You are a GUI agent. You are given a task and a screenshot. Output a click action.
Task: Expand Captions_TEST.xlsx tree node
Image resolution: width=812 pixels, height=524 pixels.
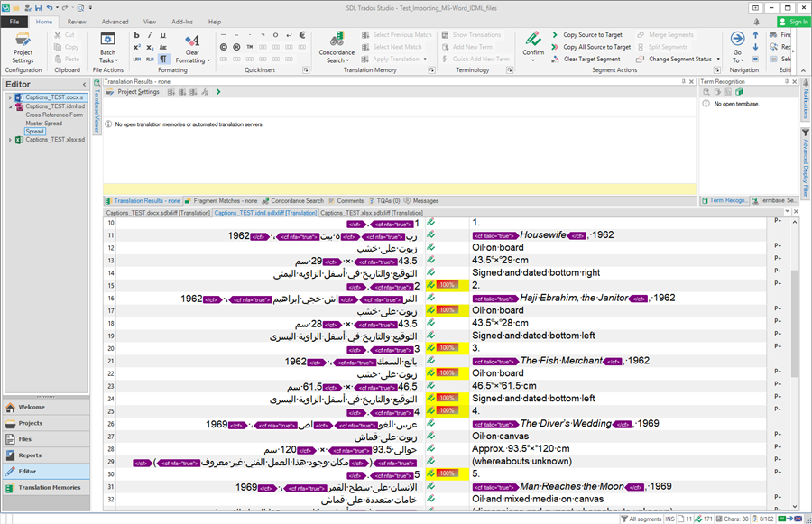(10, 140)
